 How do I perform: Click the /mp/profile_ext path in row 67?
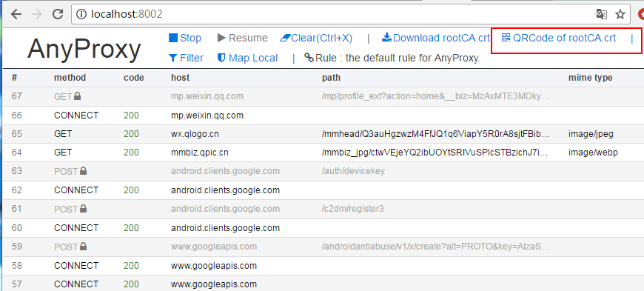tap(435, 96)
